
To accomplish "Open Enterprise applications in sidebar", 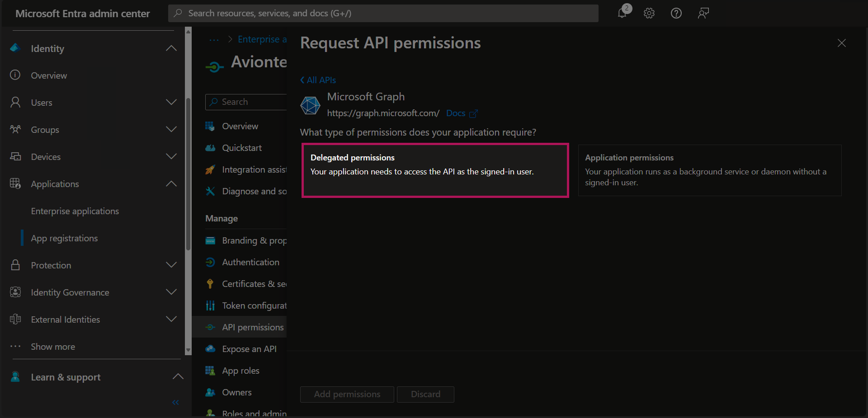I will click(75, 211).
